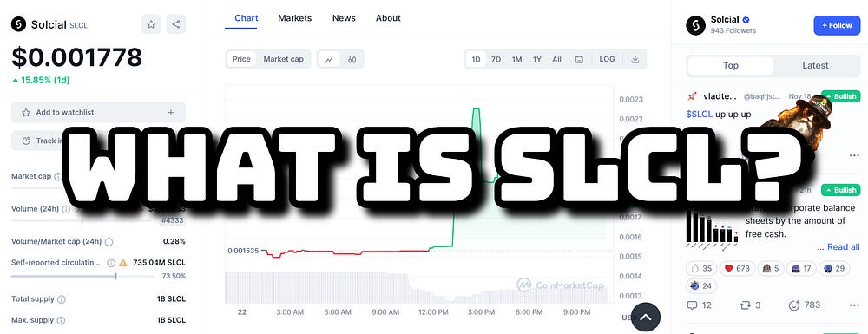Select the Market cap toggle option

click(x=284, y=59)
